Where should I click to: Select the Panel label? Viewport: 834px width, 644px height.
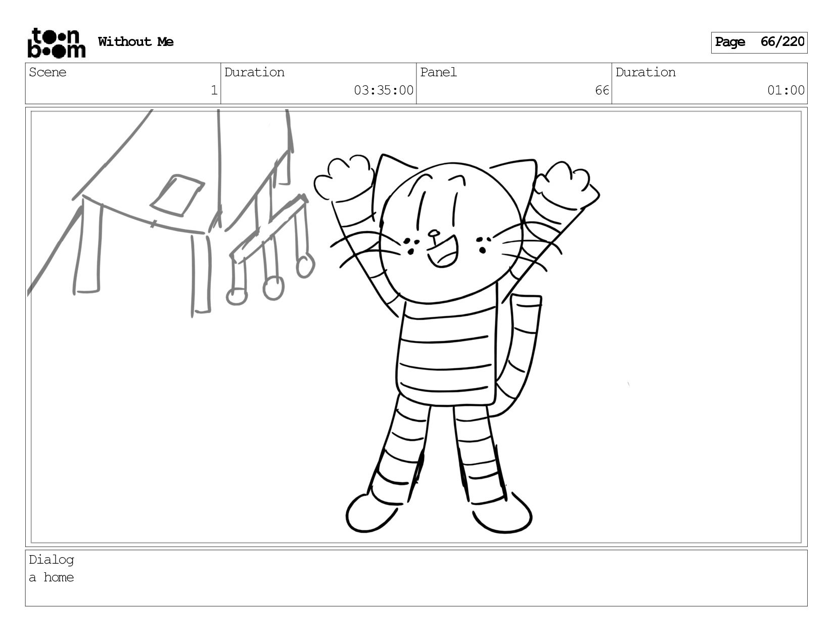[x=438, y=72]
